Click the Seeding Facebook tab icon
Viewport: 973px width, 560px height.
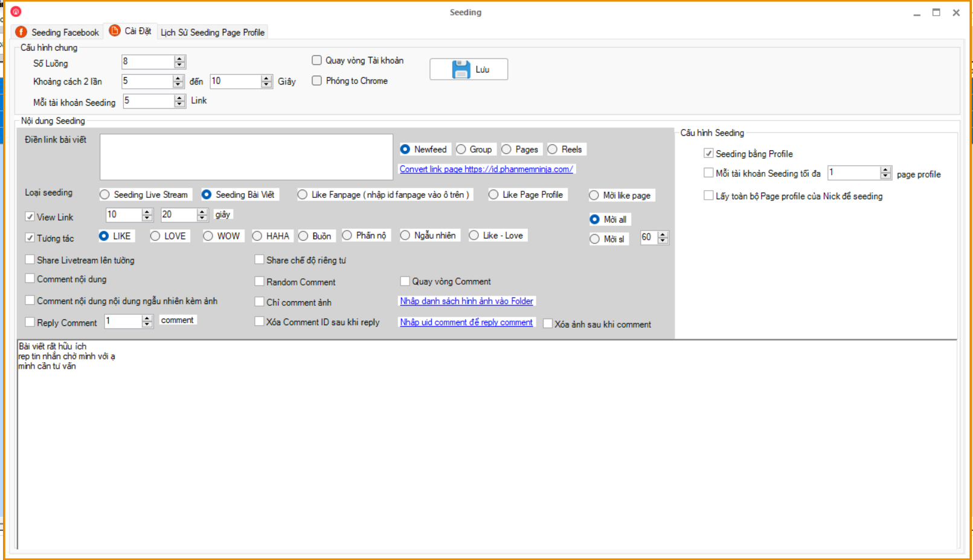(x=22, y=32)
